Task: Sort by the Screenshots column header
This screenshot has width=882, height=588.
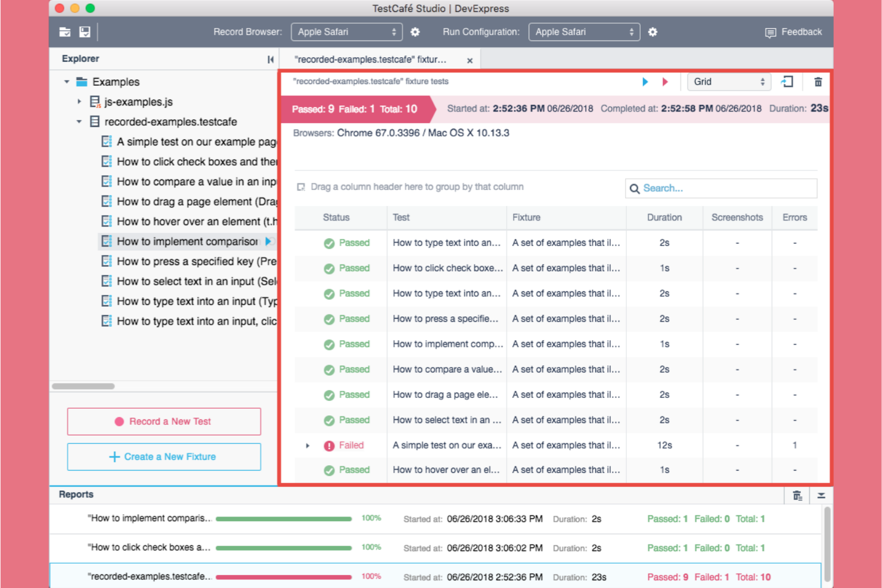Action: [x=737, y=217]
